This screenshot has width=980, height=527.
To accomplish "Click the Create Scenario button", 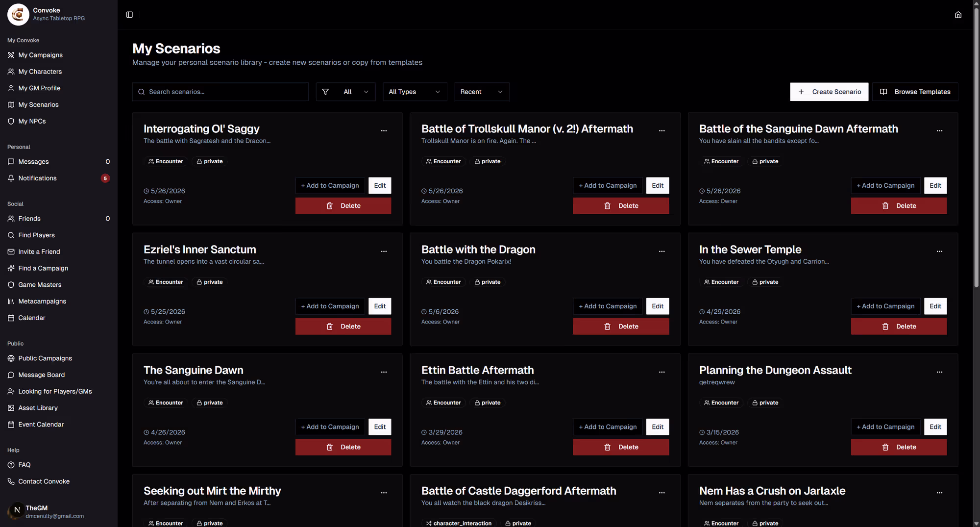I will (x=829, y=92).
